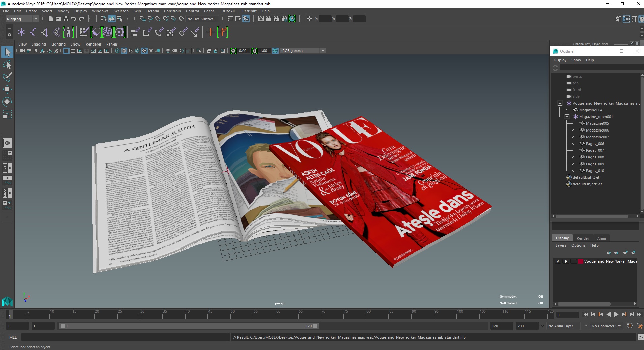Switch to the Render layer tab
The width and height of the screenshot is (644, 350).
(583, 238)
